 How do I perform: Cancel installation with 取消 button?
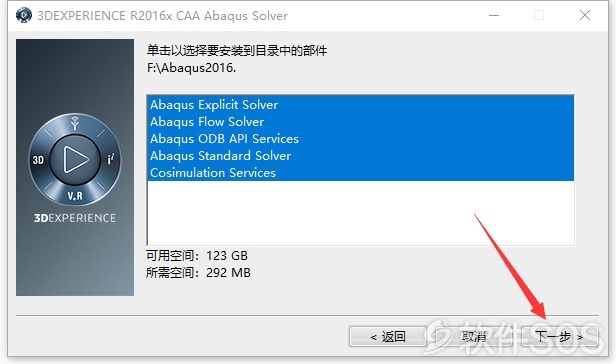click(473, 337)
